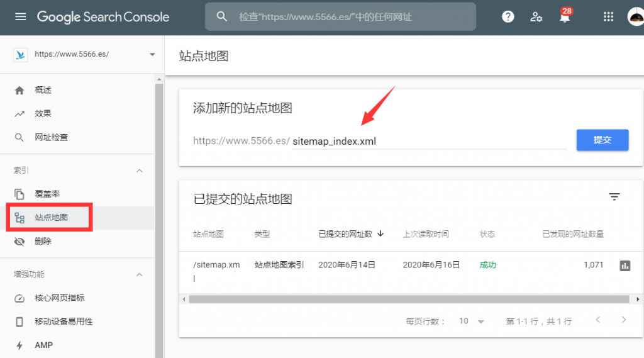This screenshot has height=358, width=644.
Task: Open 覆盖率 coverage report
Action: click(x=47, y=194)
